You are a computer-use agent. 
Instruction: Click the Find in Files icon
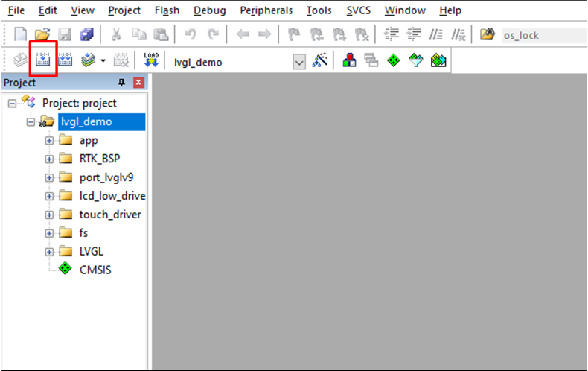pyautogui.click(x=487, y=34)
